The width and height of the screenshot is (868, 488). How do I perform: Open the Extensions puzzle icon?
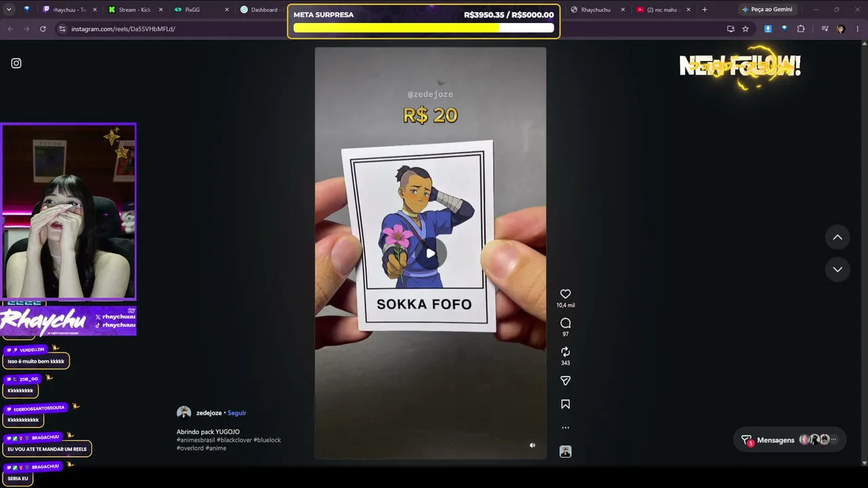point(801,28)
